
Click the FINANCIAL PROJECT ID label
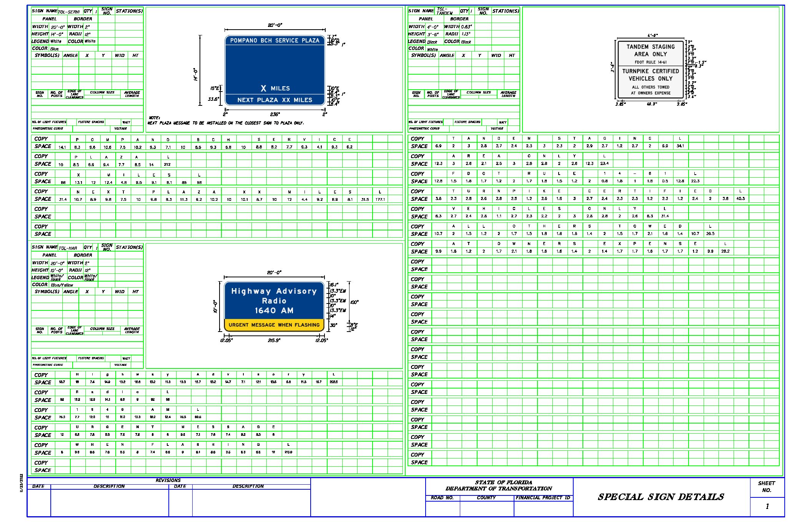point(543,498)
